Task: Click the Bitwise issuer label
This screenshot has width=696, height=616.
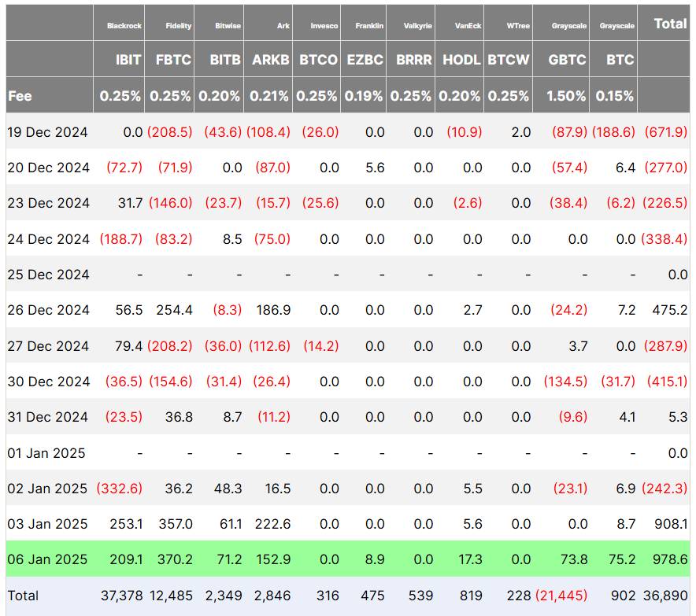Action: click(228, 26)
